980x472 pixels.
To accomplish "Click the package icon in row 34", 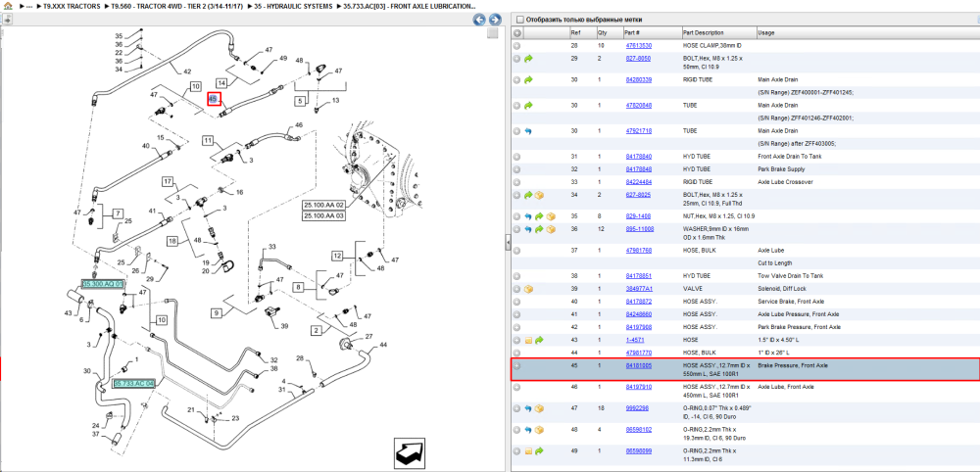I will click(x=539, y=196).
